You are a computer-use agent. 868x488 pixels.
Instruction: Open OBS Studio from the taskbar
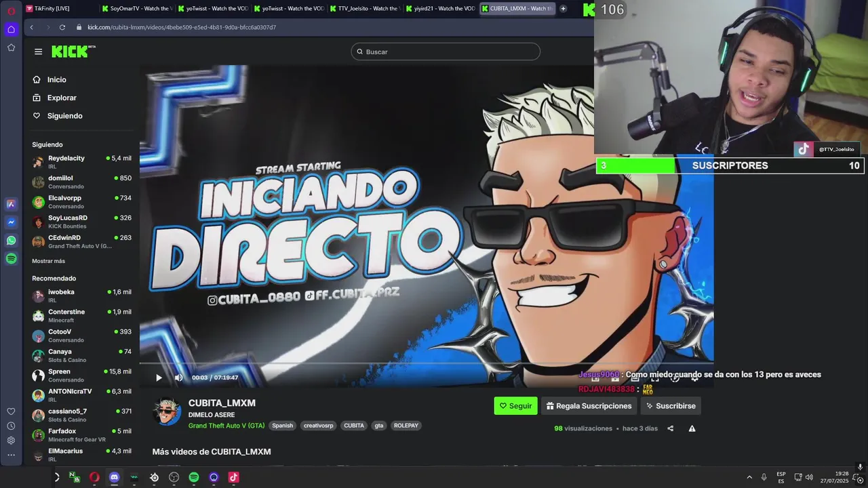tap(174, 477)
